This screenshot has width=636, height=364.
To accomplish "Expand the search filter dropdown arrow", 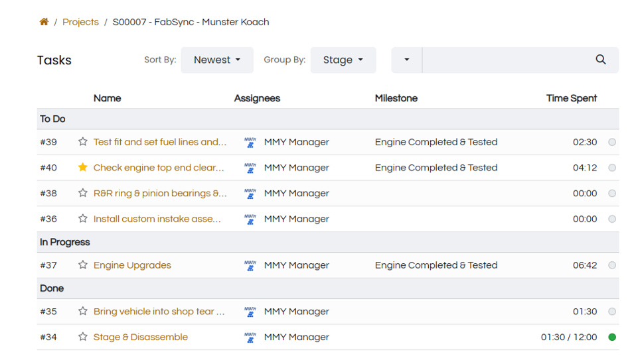I will [406, 60].
